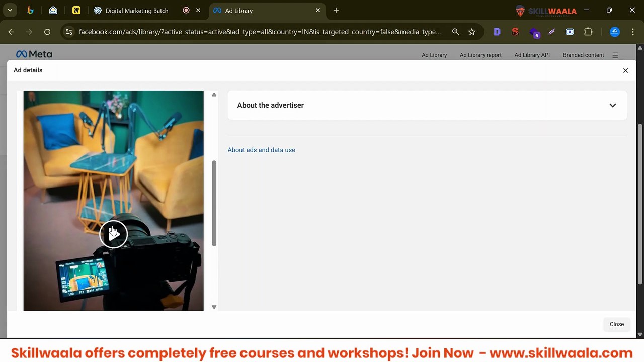Open the extension with the 6 badge
Viewport: 644px width, 362px height.
[x=534, y=32]
